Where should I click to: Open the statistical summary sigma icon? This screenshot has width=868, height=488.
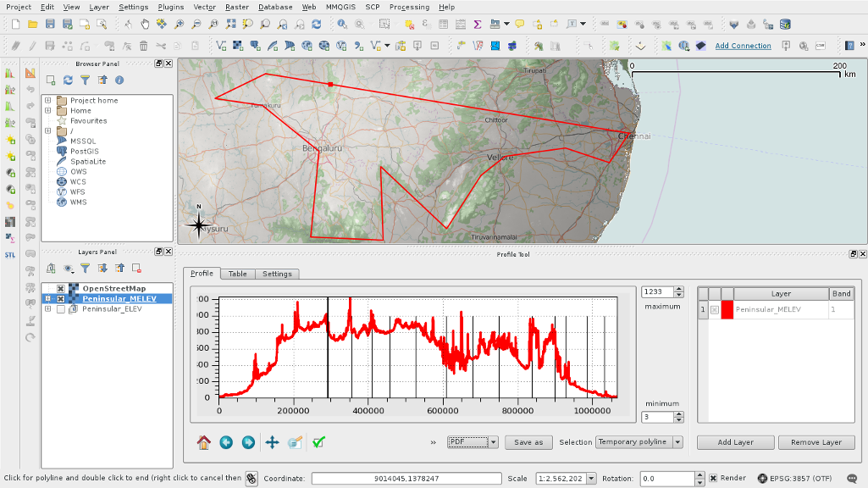[x=478, y=25]
